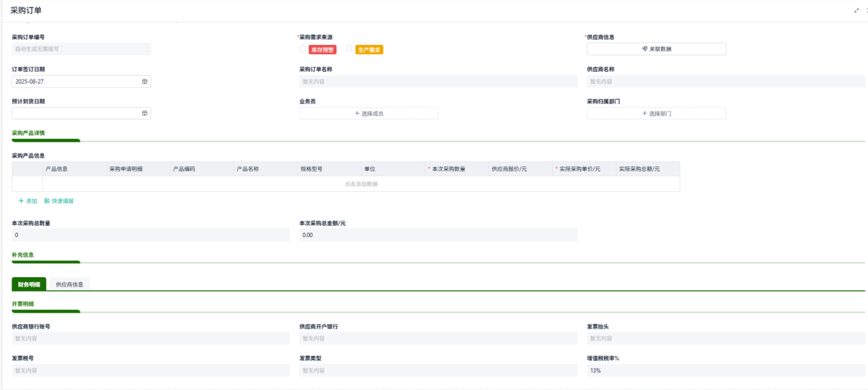Image resolution: width=868 pixels, height=390 pixels.
Task: Click 发票类型 field
Action: coord(438,370)
